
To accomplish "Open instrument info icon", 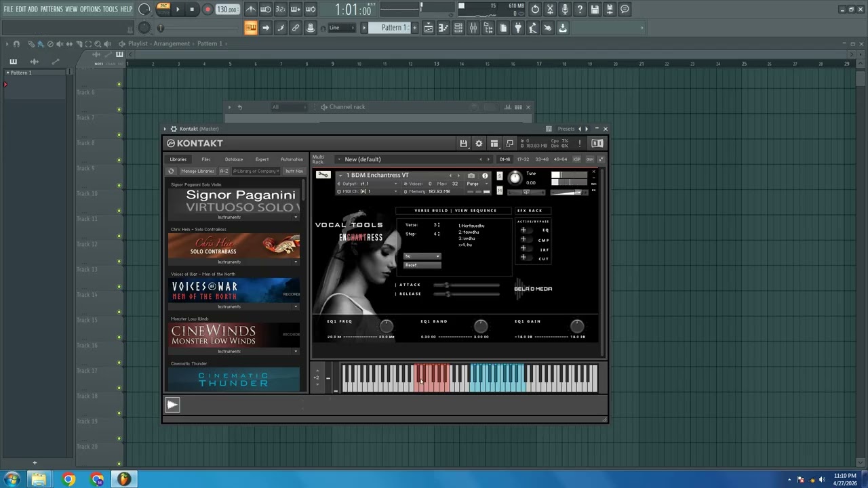I will [x=485, y=176].
